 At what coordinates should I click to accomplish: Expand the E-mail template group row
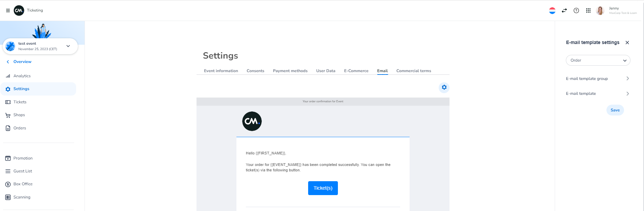tap(597, 79)
